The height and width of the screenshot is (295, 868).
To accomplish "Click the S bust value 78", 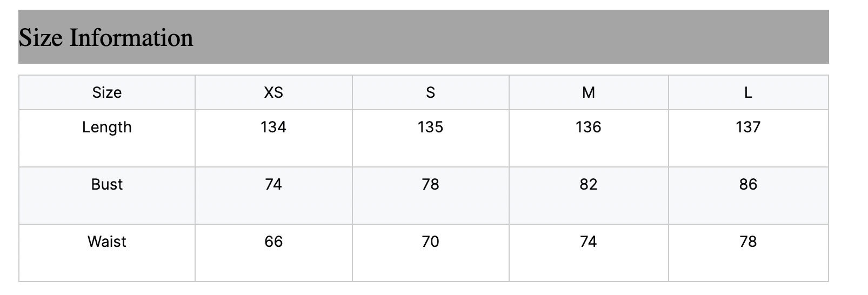I will point(430,184).
